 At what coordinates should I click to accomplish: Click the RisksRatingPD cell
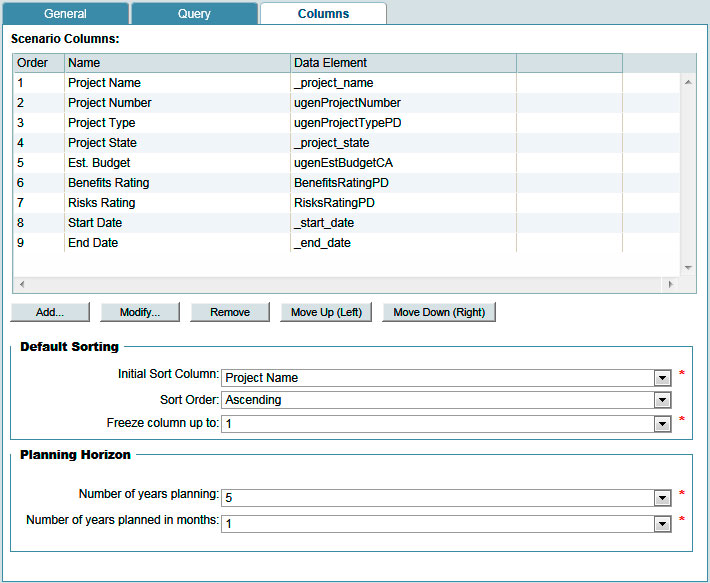(403, 202)
